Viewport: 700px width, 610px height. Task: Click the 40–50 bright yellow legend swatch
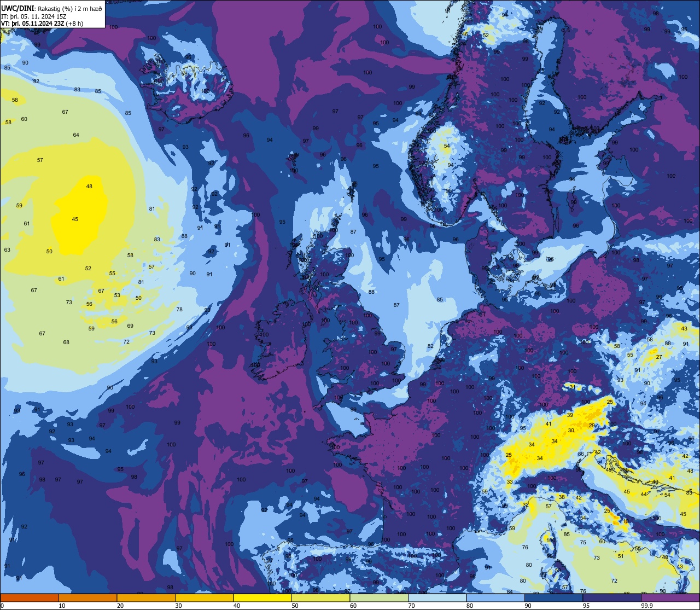pyautogui.click(x=262, y=597)
